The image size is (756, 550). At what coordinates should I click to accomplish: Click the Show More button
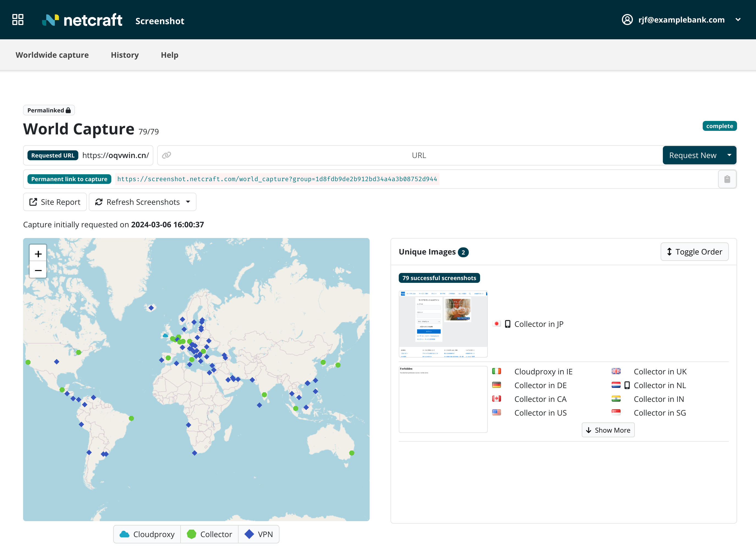(x=608, y=430)
